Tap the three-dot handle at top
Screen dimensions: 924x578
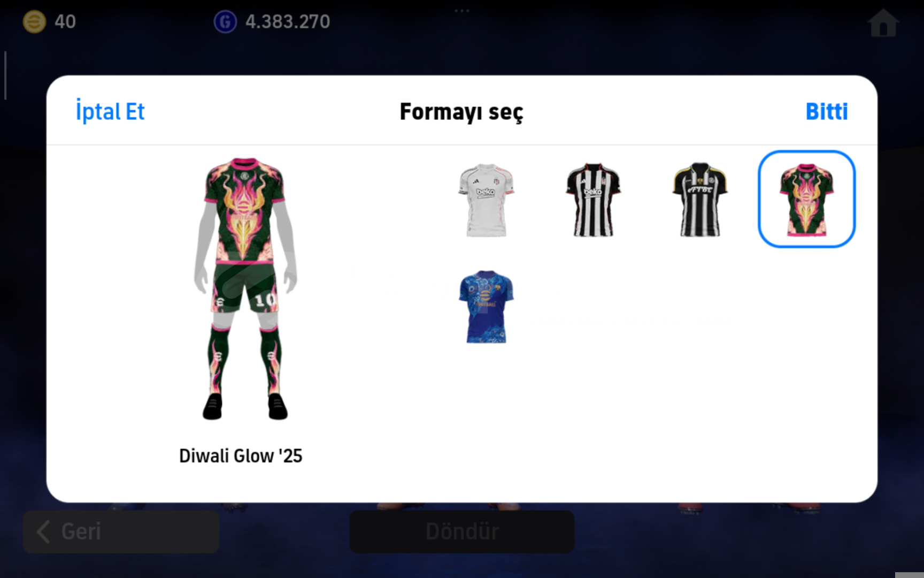tap(462, 11)
